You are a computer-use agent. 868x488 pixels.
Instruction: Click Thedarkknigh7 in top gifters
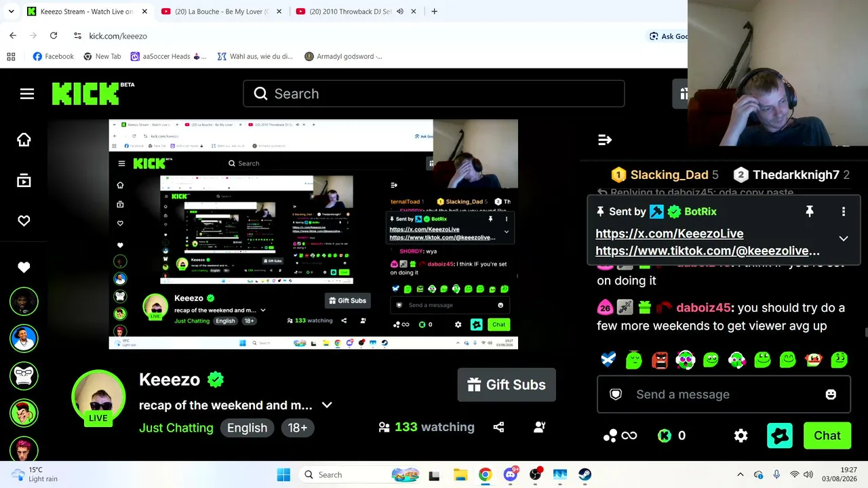(796, 175)
